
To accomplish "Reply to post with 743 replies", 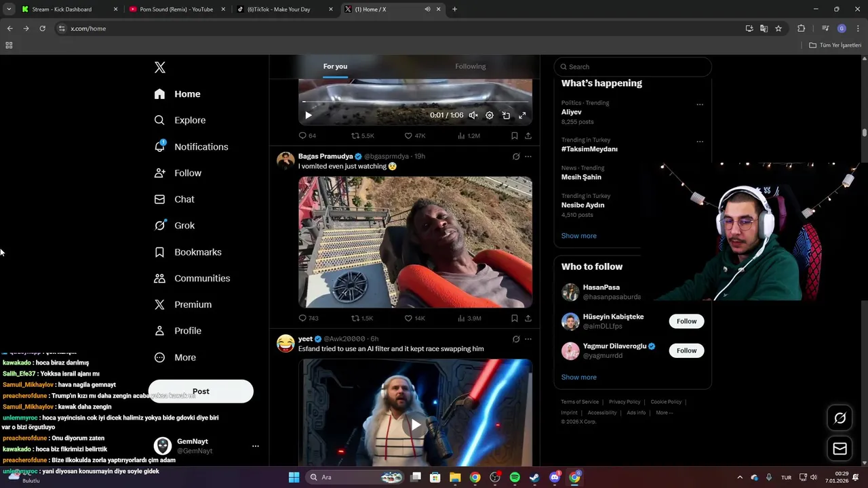I will tap(309, 318).
